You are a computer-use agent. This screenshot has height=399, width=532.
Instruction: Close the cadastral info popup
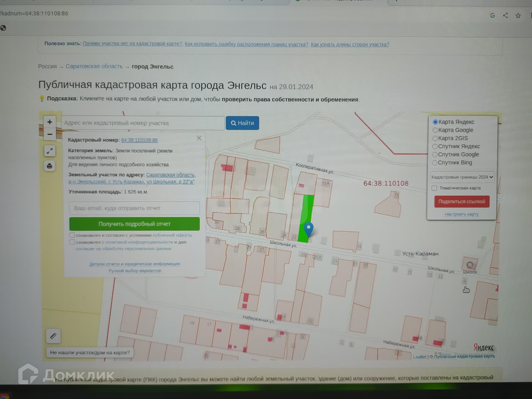tap(199, 138)
